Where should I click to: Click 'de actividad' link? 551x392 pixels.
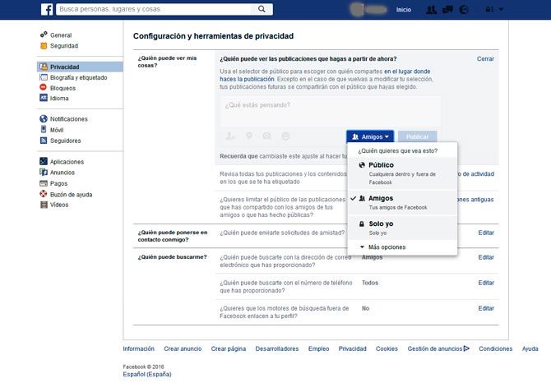click(478, 174)
